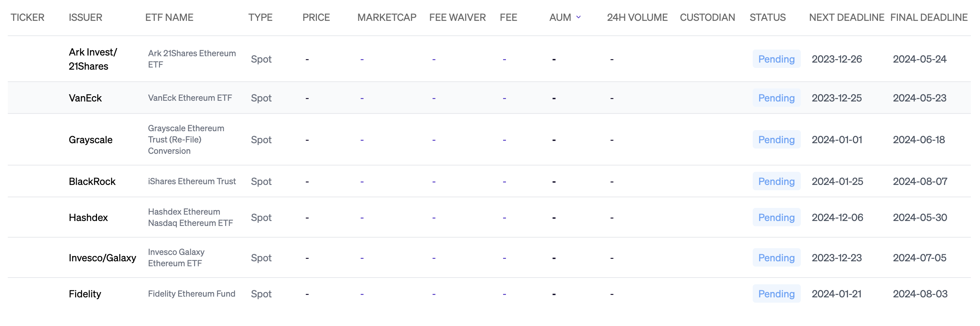Click final deadline 2024-08-03
Image resolution: width=980 pixels, height=326 pixels.
920,294
